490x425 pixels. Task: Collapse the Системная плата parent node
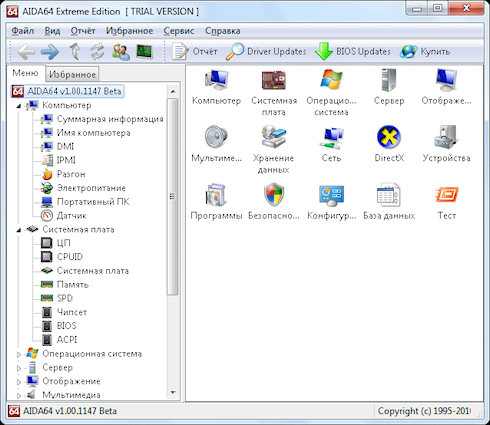pyautogui.click(x=19, y=230)
